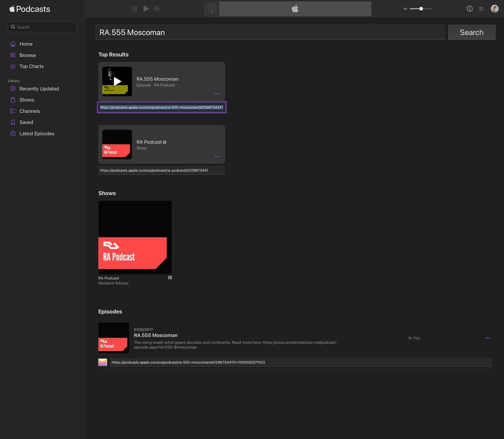
Task: Click the Latest Episodes clock icon
Action: pos(13,134)
